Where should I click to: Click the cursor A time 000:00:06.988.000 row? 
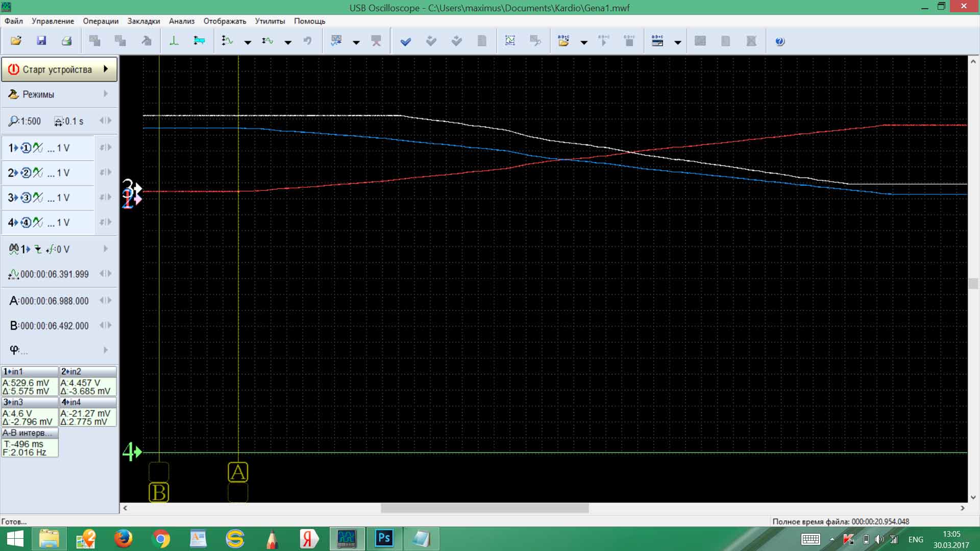coord(50,301)
